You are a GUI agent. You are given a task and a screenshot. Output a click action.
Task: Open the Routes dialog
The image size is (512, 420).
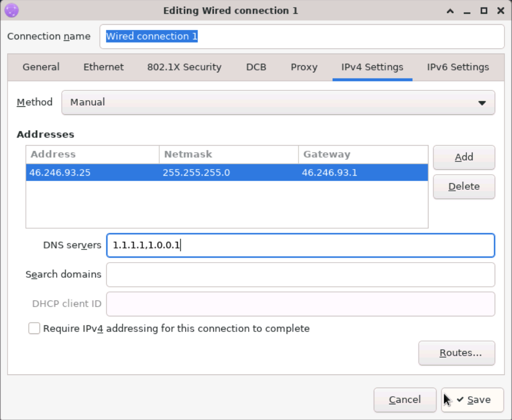pos(456,353)
